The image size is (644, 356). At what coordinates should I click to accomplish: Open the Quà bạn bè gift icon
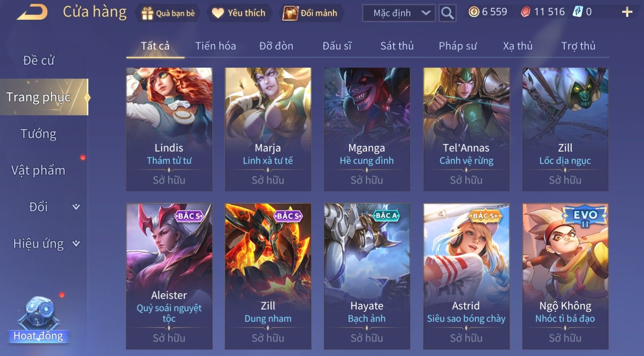[x=148, y=13]
